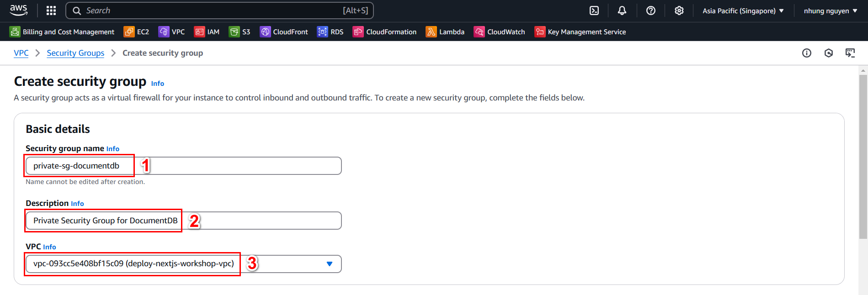Go to VPC breadcrumb link
Viewport: 868px width, 295px height.
tap(21, 53)
